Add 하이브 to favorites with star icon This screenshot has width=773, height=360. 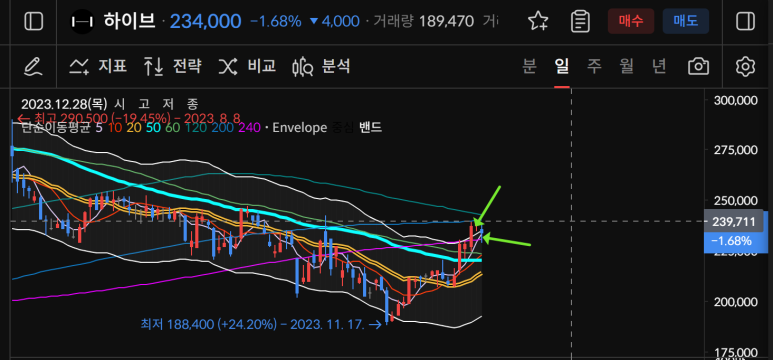(538, 21)
